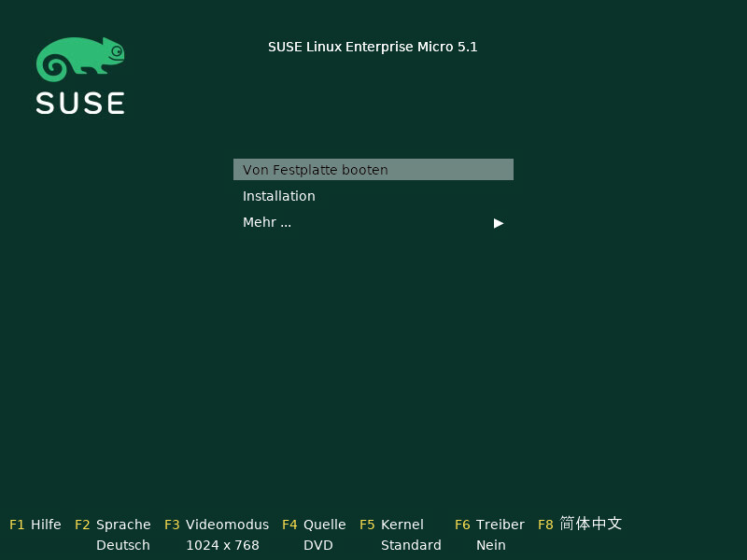The height and width of the screenshot is (560, 747).
Task: Expand submenu arrow beside Mehr
Action: [x=499, y=223]
